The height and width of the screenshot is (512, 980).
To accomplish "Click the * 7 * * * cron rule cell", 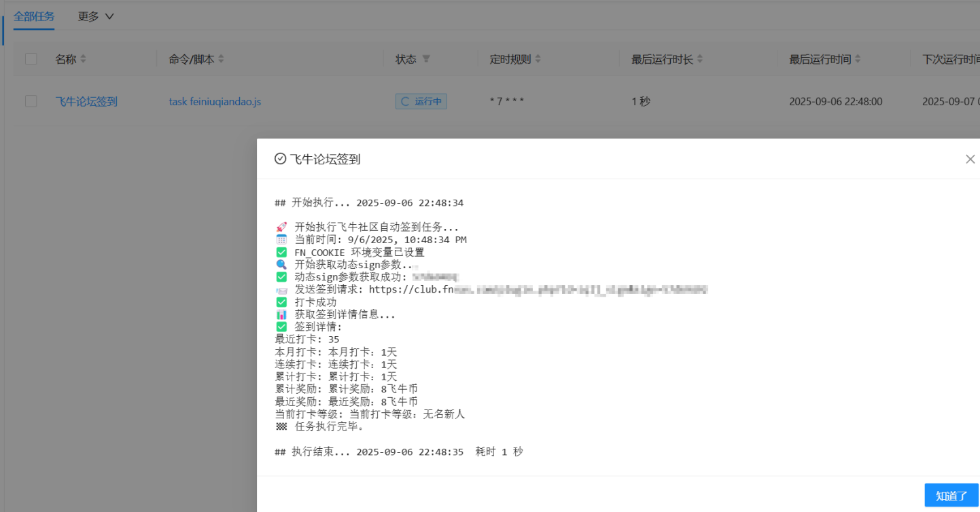I will [507, 101].
